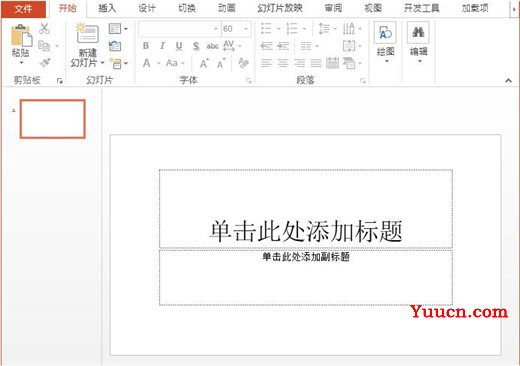This screenshot has width=520, height=366.
Task: Open the Editing (编辑) binoculars group
Action: [418, 42]
